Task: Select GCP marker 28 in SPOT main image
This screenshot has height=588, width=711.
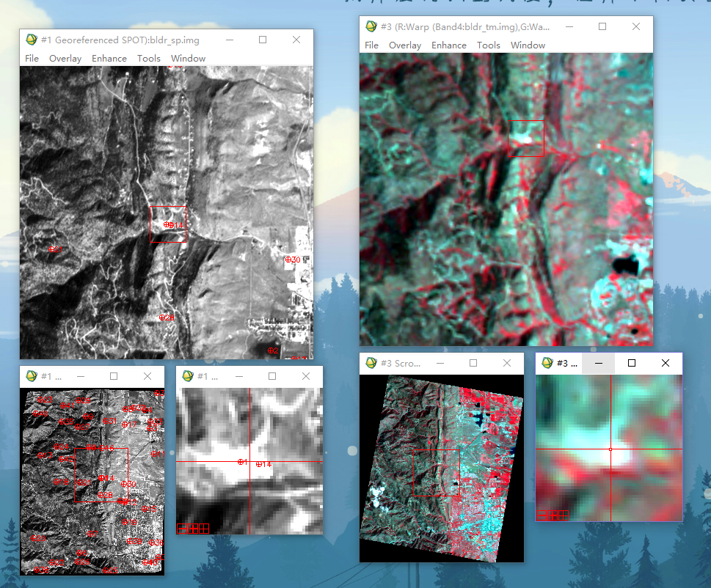Action: coord(167,317)
